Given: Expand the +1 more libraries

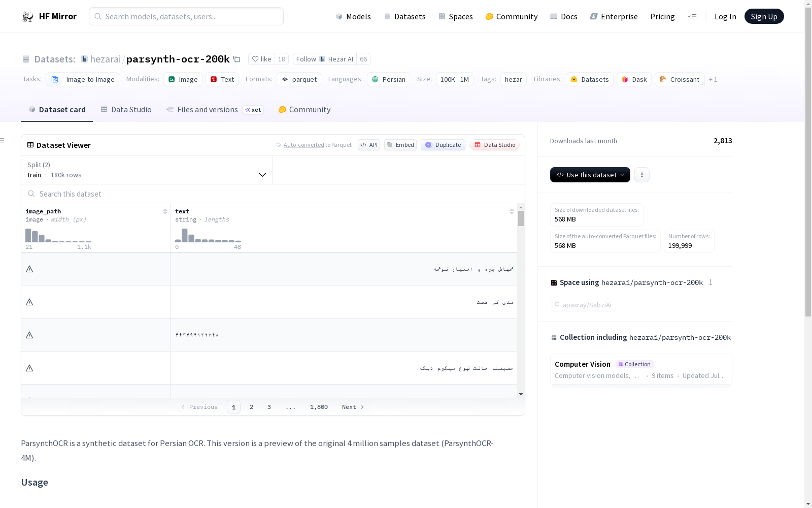Looking at the screenshot, I should 713,79.
